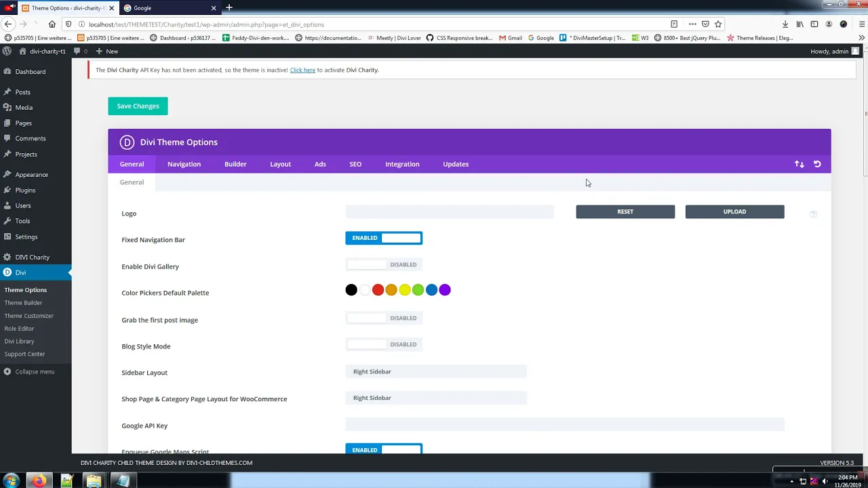Open SEO tab in Divi options
This screenshot has width=868, height=488.
coord(355,164)
